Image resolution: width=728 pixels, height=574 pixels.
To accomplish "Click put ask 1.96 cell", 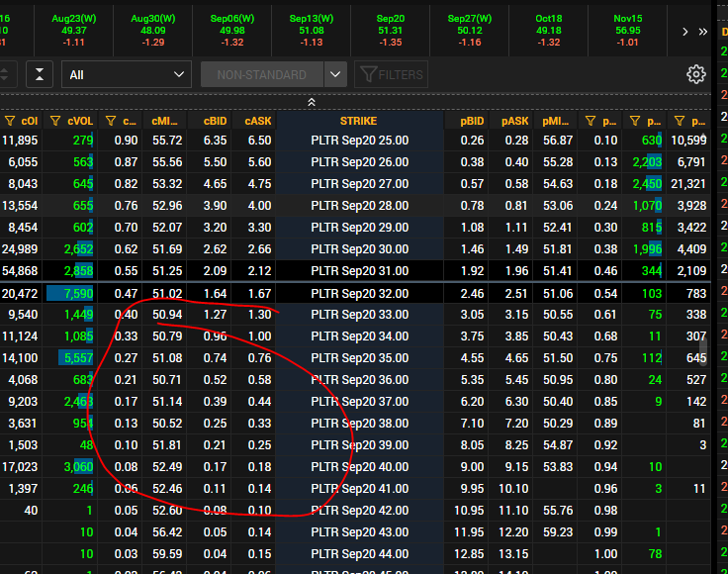I will pyautogui.click(x=516, y=271).
